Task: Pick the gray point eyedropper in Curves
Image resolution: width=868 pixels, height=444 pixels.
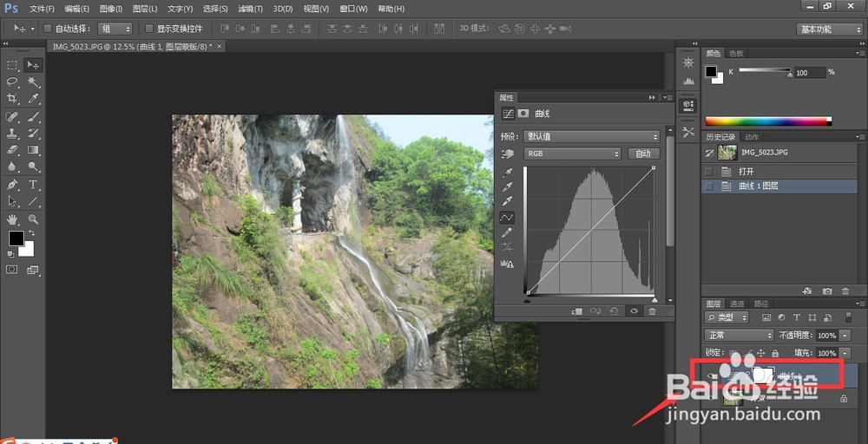Action: pyautogui.click(x=507, y=187)
